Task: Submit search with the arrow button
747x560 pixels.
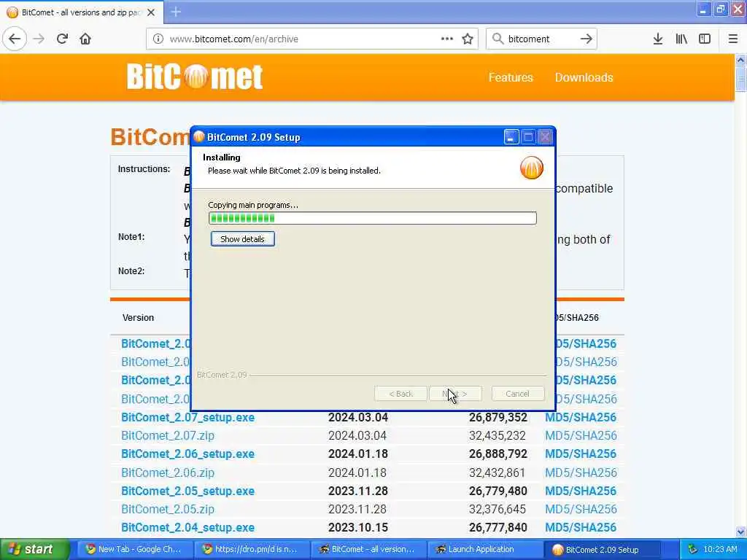Action: click(x=587, y=39)
